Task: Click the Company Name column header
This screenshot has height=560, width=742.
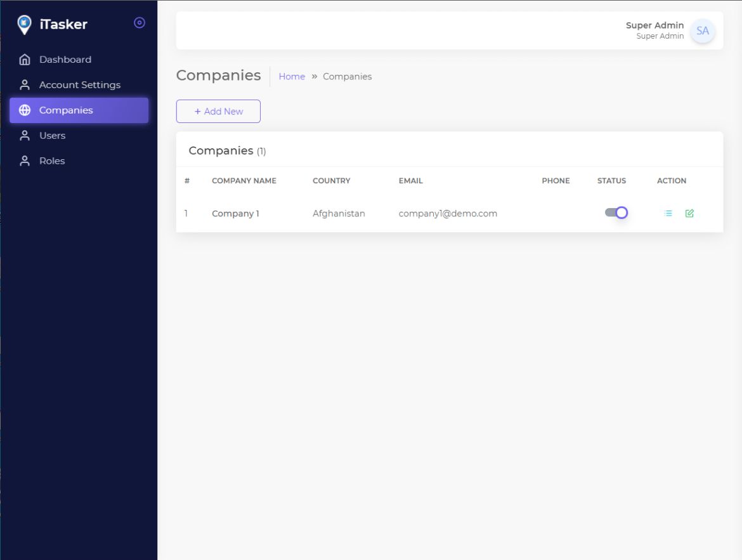Action: 244,181
